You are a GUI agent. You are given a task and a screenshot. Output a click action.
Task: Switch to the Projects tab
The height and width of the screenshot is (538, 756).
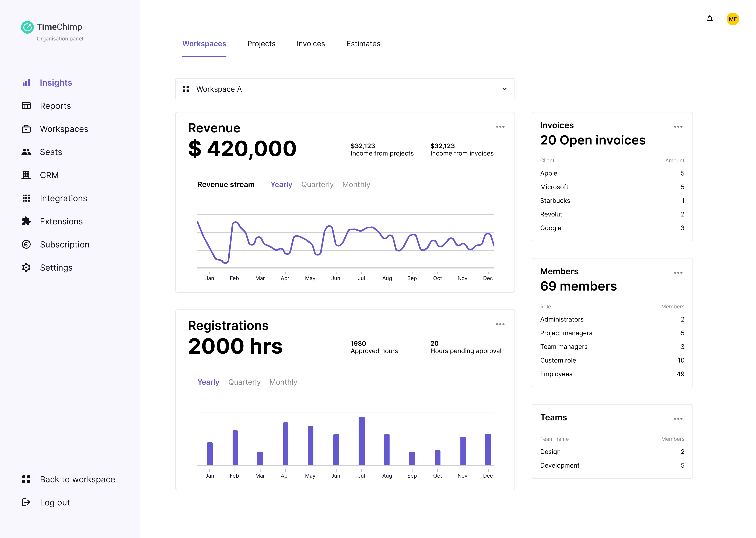261,44
